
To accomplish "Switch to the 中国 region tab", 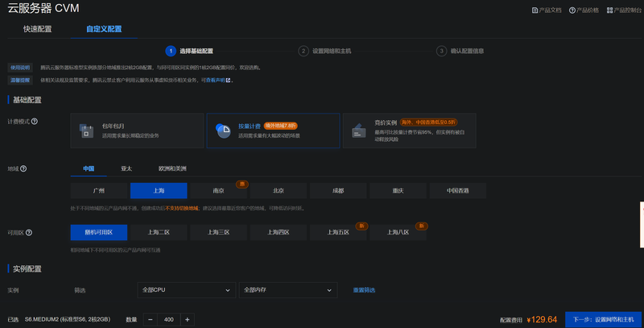I will click(x=89, y=168).
